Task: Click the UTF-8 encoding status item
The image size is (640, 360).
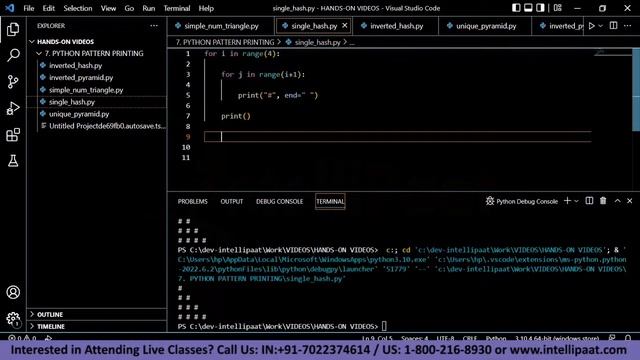Action: click(445, 338)
